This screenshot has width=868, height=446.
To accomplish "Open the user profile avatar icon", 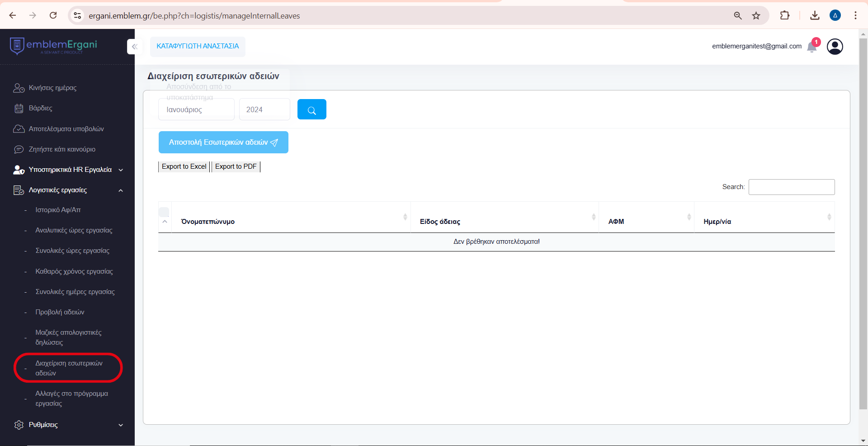I will [835, 46].
